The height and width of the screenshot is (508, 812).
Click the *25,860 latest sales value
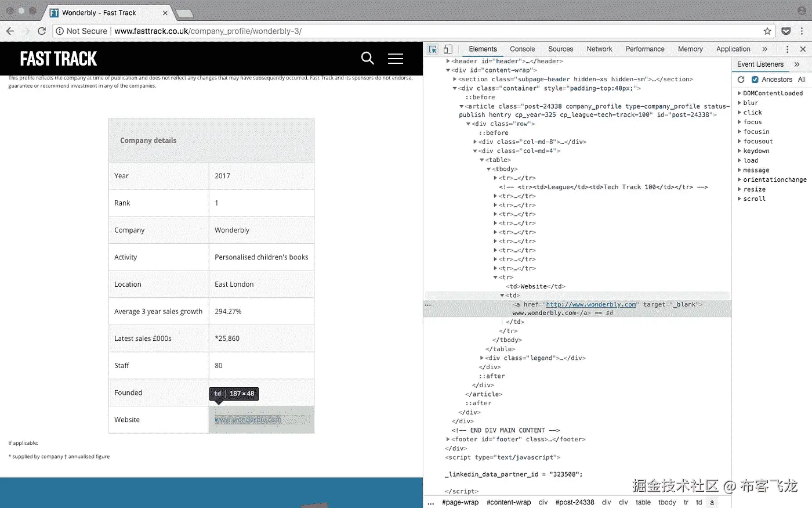coord(227,338)
